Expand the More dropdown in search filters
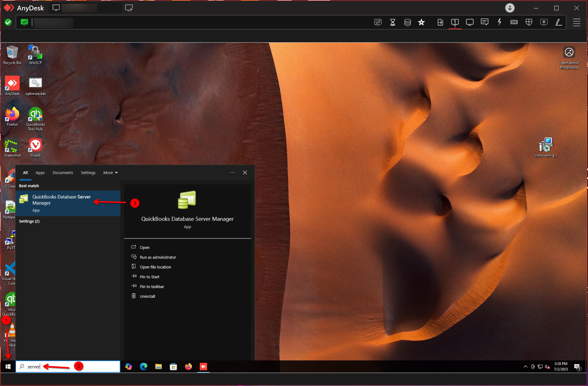The width and height of the screenshot is (588, 386). click(110, 173)
